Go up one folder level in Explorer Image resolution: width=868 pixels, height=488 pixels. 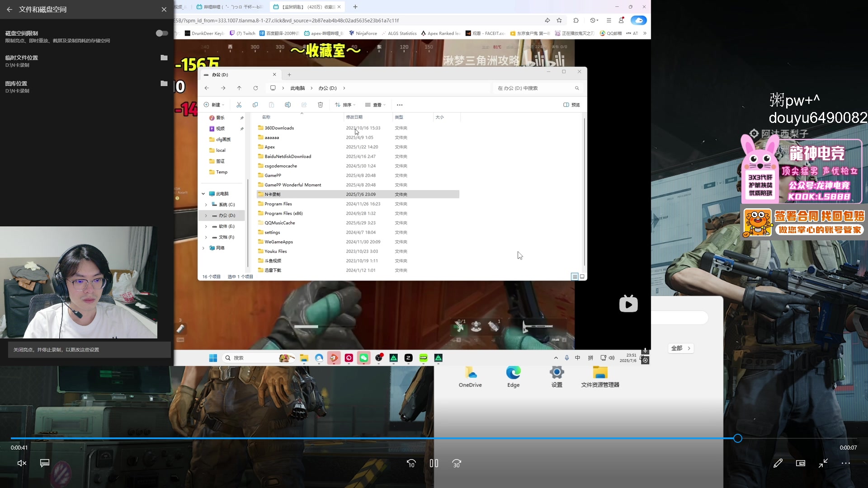click(x=239, y=88)
